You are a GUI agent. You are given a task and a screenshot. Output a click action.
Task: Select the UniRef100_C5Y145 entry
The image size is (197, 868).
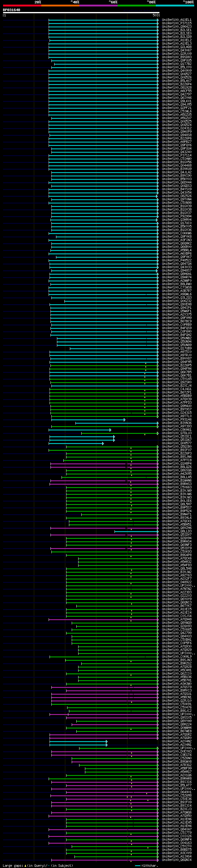click(x=176, y=379)
